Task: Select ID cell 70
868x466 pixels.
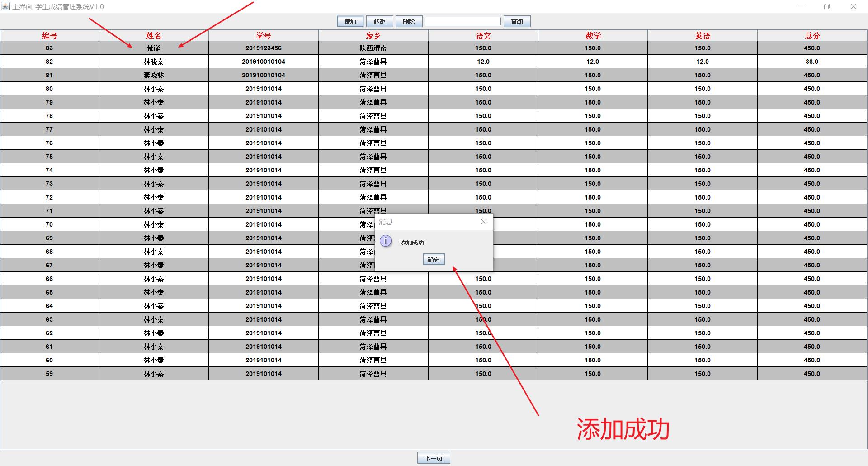Action: tap(49, 224)
